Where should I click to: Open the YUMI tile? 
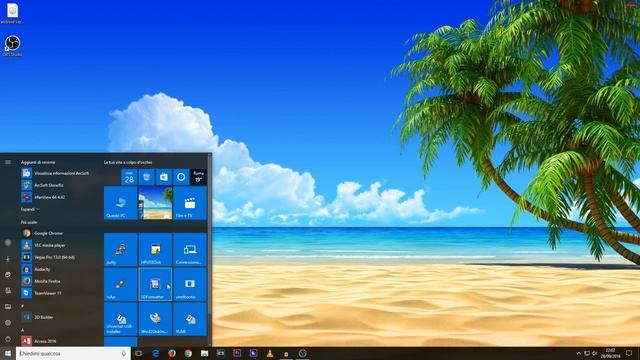[190, 319]
